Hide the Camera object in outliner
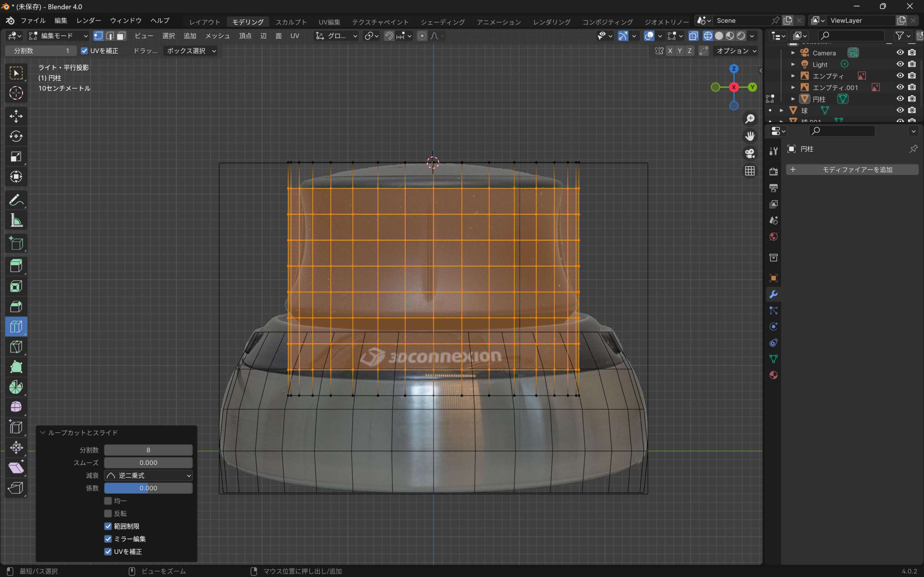 pyautogui.click(x=900, y=53)
